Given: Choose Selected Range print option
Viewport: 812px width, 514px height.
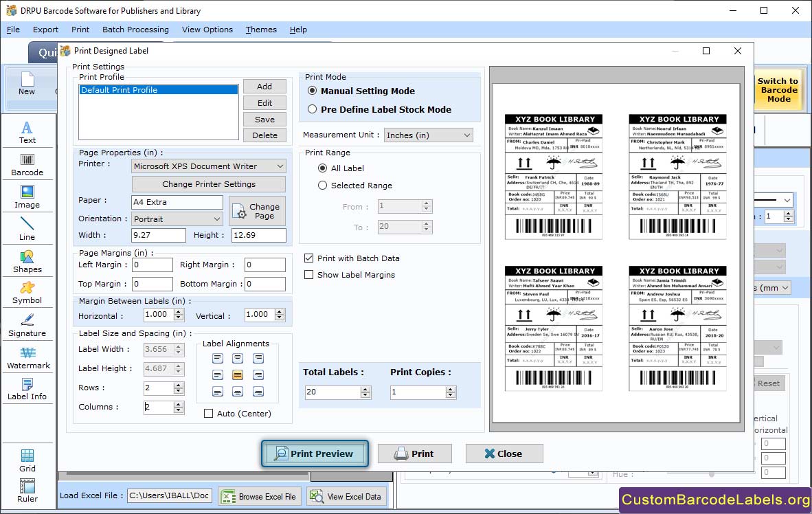Looking at the screenshot, I should click(323, 185).
